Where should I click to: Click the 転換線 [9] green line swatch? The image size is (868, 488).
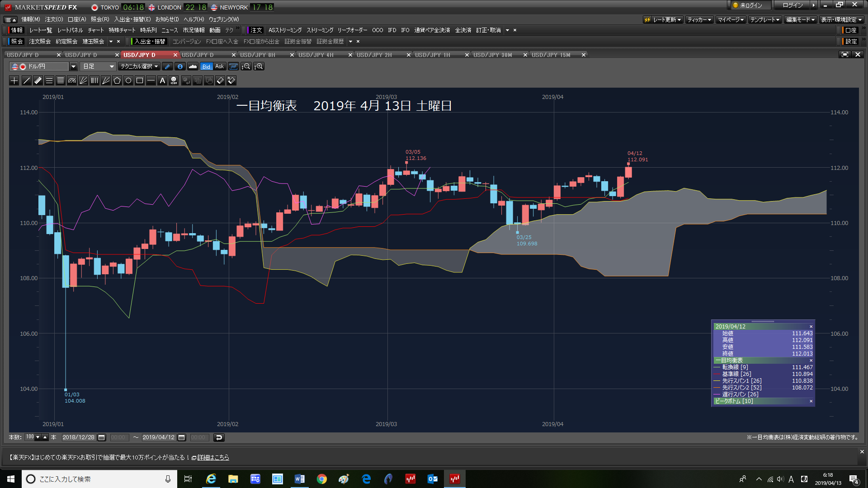point(717,367)
